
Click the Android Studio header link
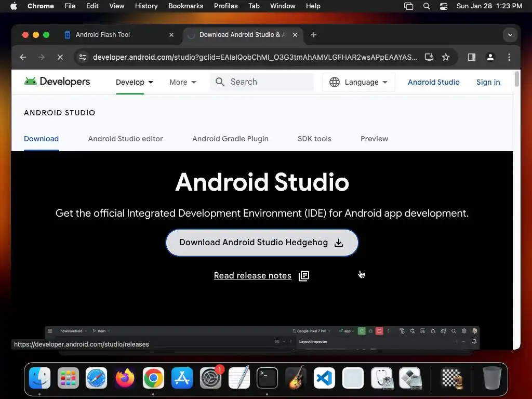pyautogui.click(x=434, y=82)
